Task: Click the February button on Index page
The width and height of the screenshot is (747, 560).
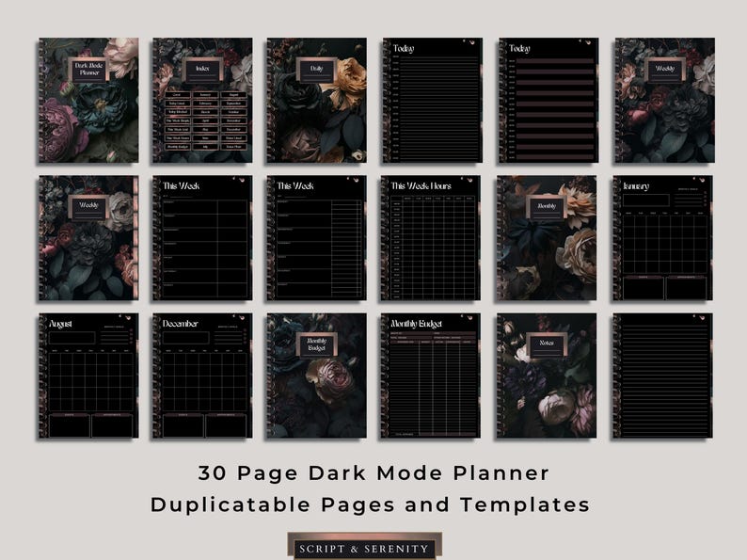Action: 205,104
